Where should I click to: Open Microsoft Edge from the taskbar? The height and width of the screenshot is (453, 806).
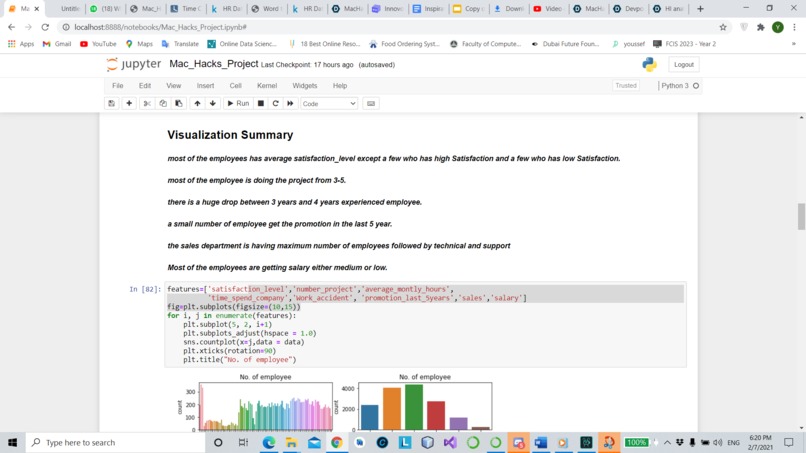point(269,442)
